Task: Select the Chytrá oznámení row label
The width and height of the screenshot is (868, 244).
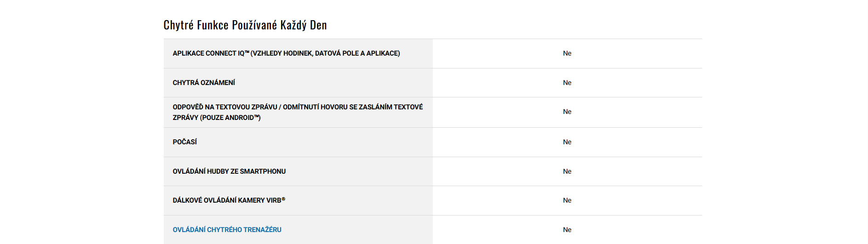Action: (204, 83)
